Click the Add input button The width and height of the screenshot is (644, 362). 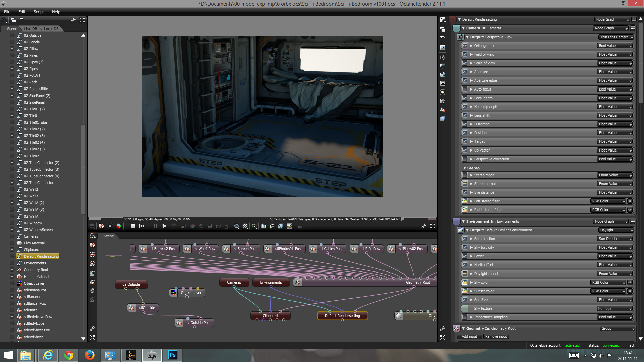click(469, 336)
